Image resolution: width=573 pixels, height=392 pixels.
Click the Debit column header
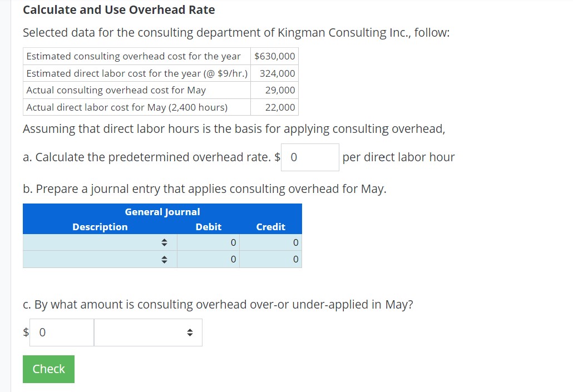tap(208, 227)
